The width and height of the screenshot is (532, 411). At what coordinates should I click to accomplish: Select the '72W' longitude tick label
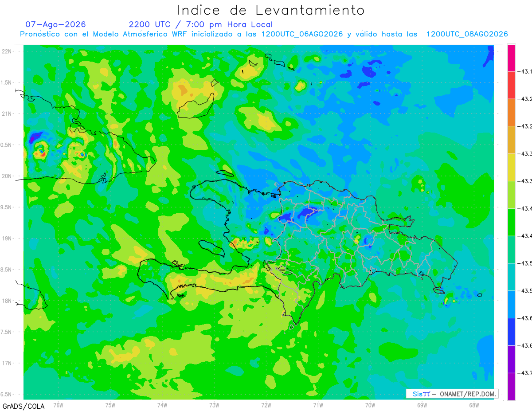tap(266, 405)
